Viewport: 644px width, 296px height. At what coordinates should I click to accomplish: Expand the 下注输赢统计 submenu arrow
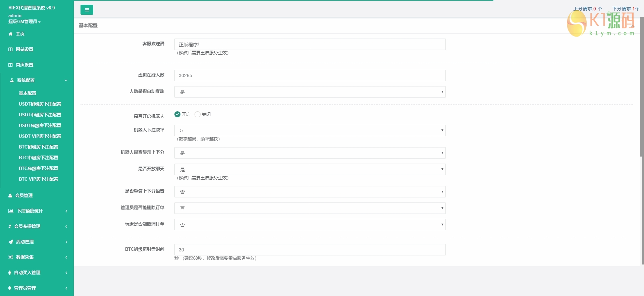66,211
